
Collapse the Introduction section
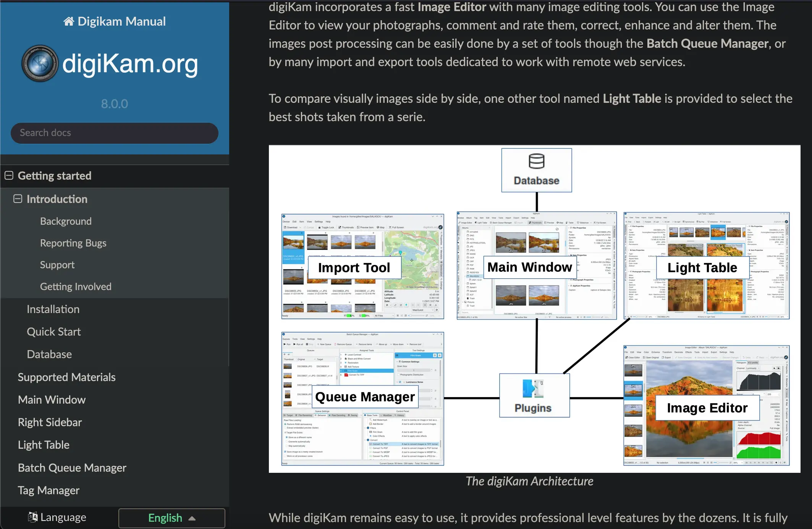tap(17, 199)
